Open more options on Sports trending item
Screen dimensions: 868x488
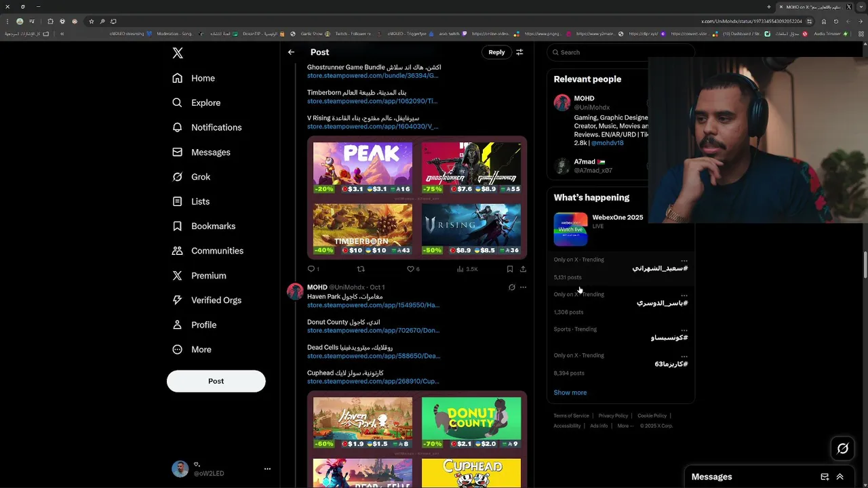pyautogui.click(x=684, y=330)
